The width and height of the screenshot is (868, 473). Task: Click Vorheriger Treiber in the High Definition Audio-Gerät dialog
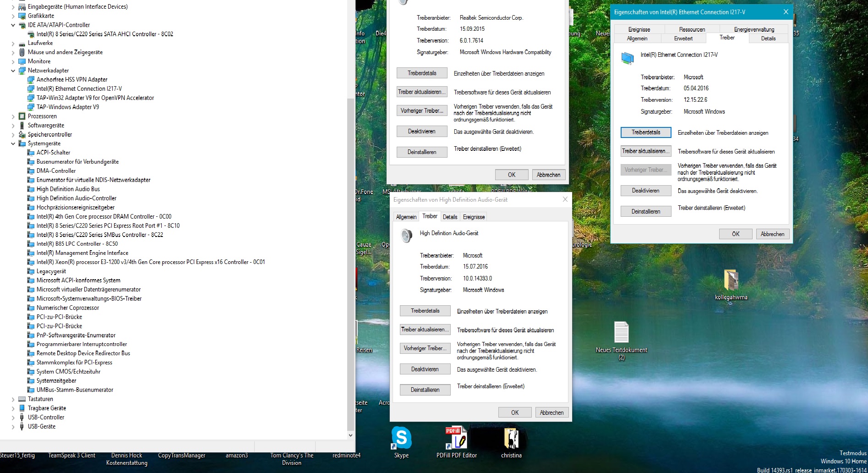coord(425,348)
